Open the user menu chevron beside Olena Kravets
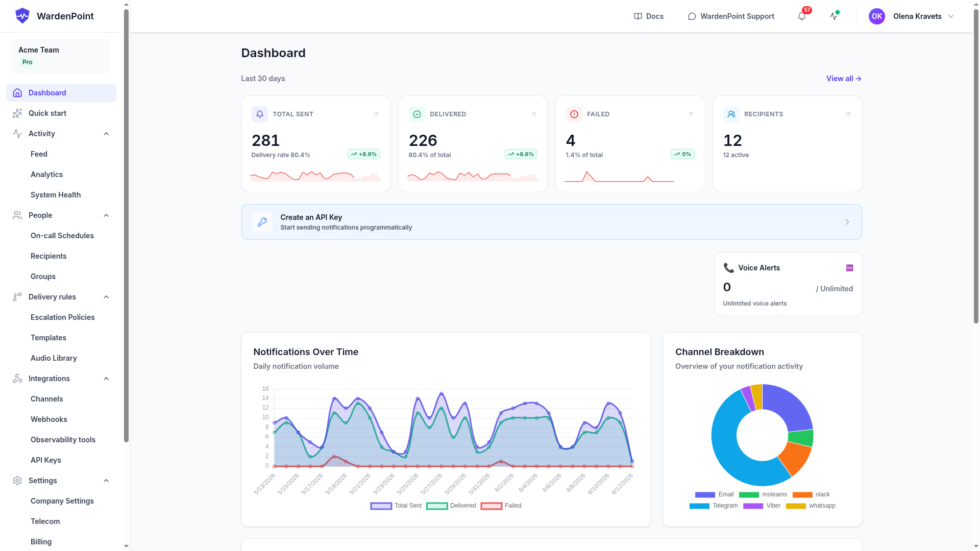The width and height of the screenshot is (980, 551). coord(951,16)
